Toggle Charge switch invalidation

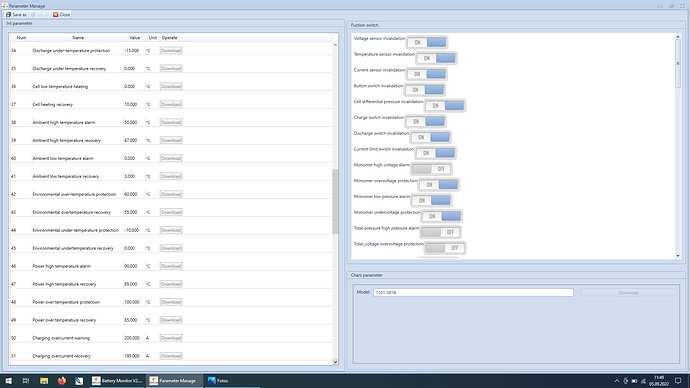click(x=425, y=121)
